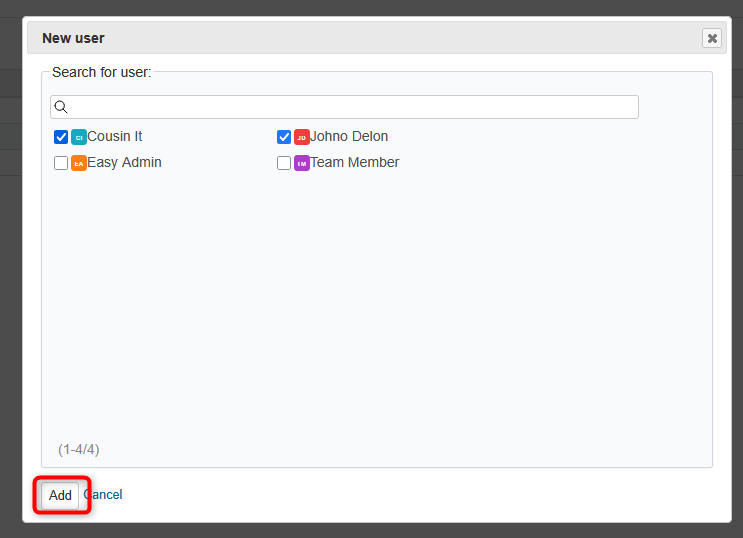Click Johno Delon's red avatar icon

point(301,137)
